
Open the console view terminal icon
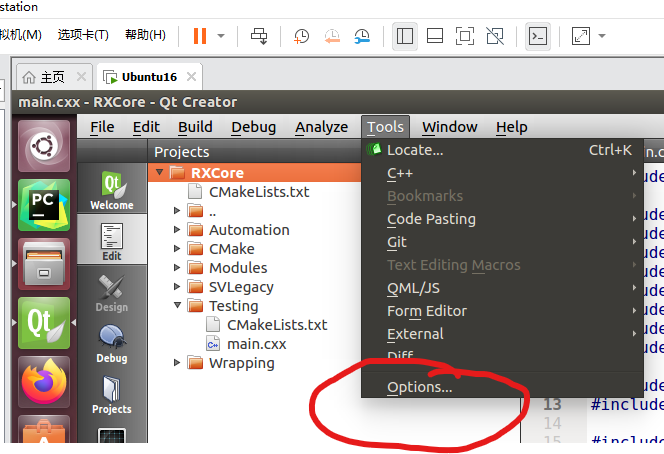(538, 36)
